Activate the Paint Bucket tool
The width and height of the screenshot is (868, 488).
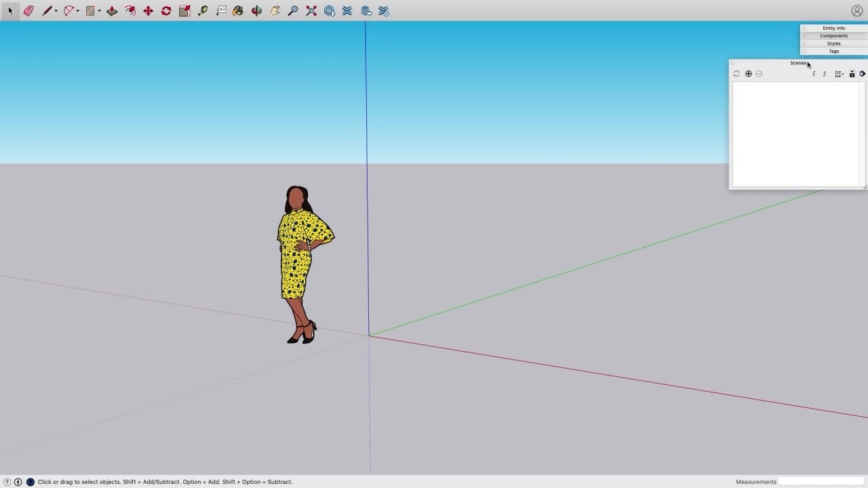coord(238,11)
